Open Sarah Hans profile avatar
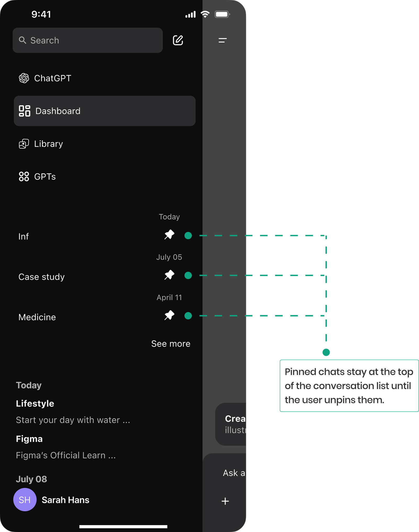This screenshot has width=419, height=532. point(25,500)
